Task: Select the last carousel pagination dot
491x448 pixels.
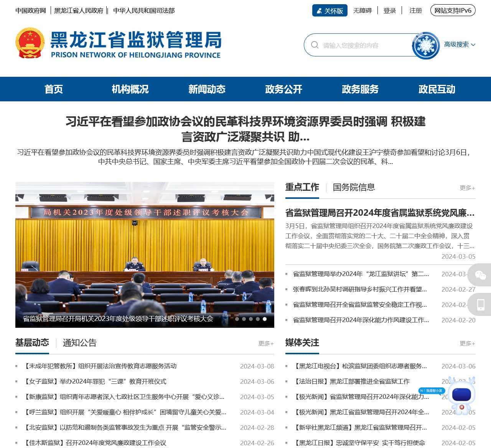Action: [x=265, y=318]
